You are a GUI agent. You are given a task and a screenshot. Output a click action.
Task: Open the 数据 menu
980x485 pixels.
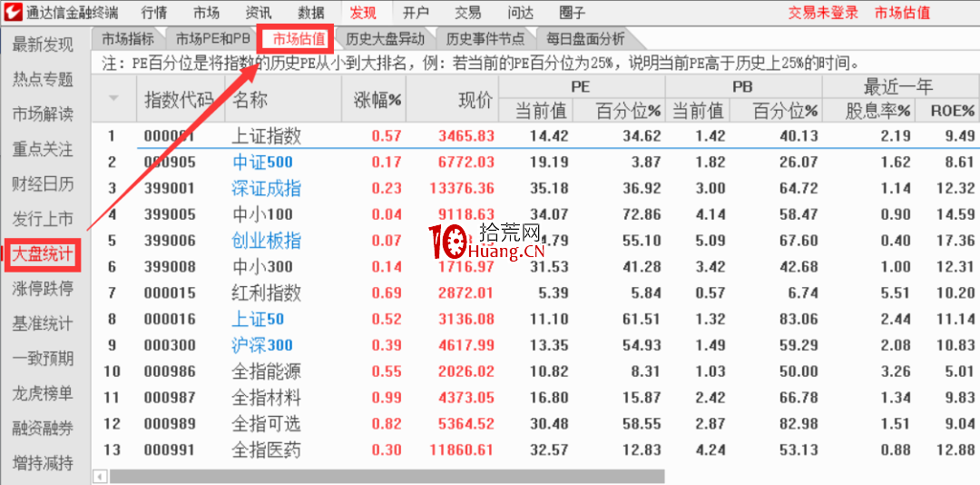point(311,12)
